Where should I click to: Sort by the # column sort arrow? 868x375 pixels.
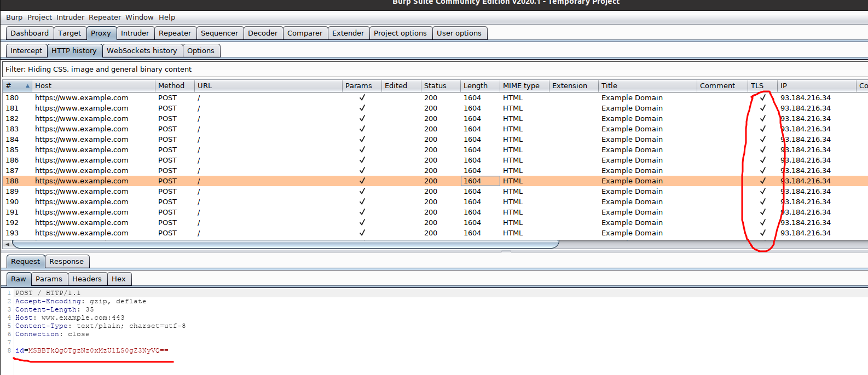point(27,86)
